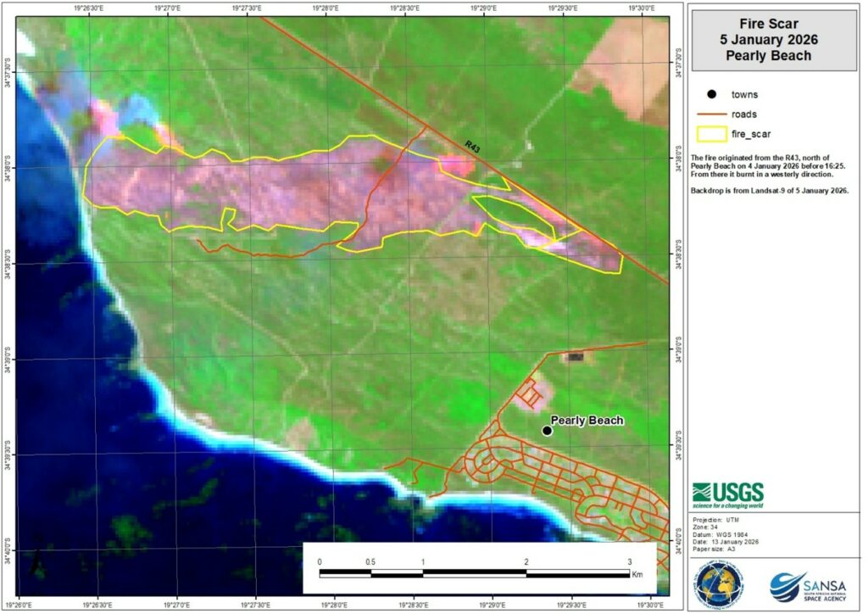Click the Pearly Beach map label
Viewport: 868px width, 614px height.
pyautogui.click(x=587, y=421)
